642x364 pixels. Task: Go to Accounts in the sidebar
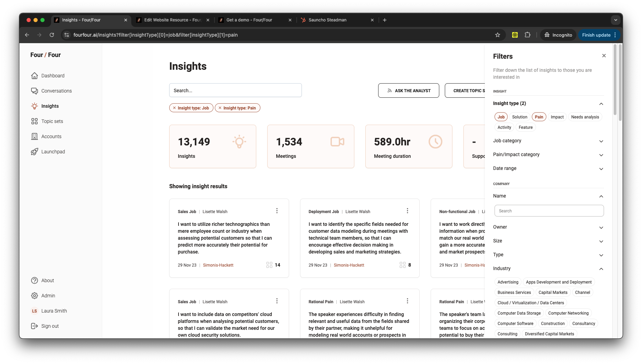tap(51, 136)
